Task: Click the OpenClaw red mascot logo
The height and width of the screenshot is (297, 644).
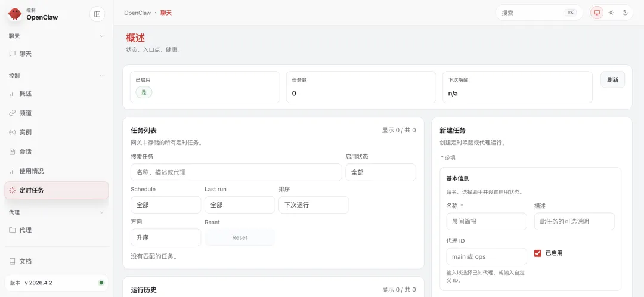Action: (15, 14)
